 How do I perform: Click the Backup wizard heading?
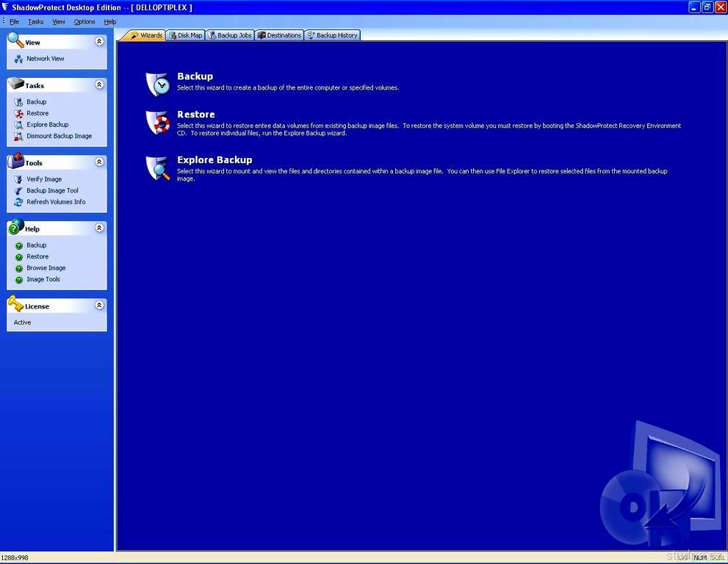pos(195,76)
